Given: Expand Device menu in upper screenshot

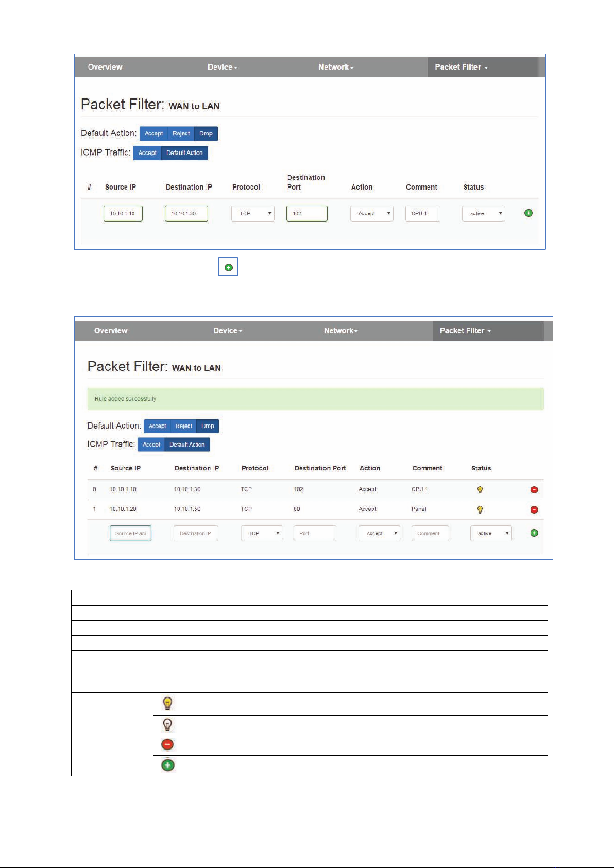Looking at the screenshot, I should pyautogui.click(x=223, y=67).
